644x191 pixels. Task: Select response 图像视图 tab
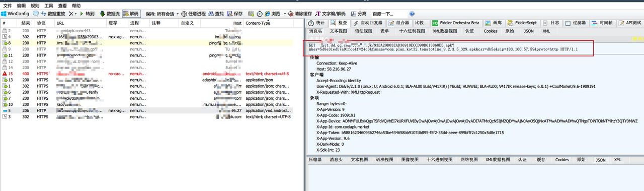point(410,160)
